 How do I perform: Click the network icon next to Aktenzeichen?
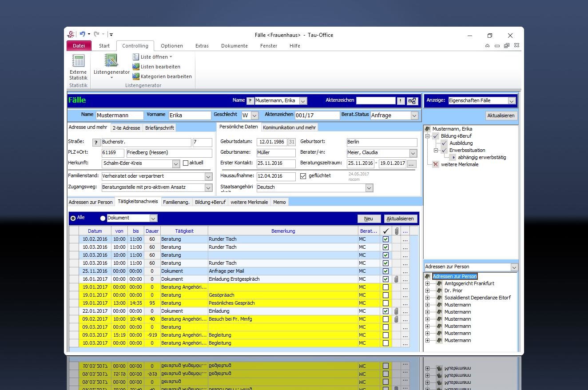point(412,101)
